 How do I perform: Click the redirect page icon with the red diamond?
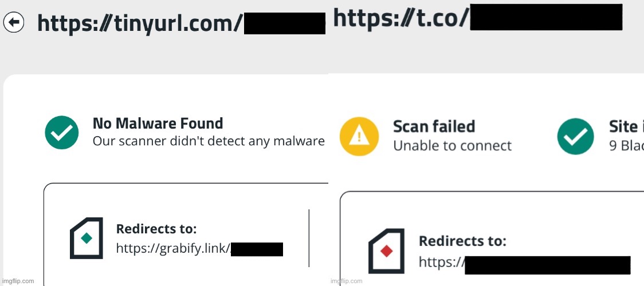[386, 251]
